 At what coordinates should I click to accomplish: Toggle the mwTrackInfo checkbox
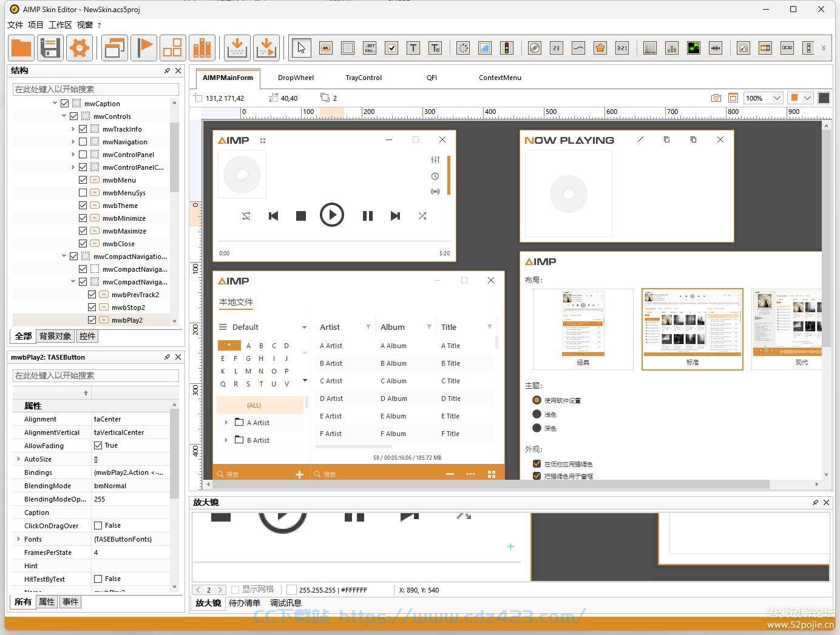83,129
